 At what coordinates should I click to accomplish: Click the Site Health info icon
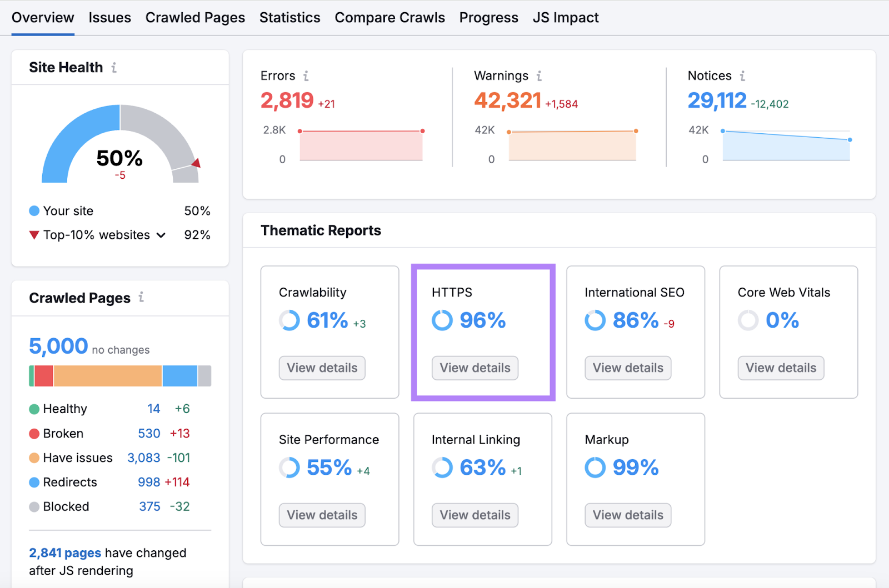coord(114,68)
